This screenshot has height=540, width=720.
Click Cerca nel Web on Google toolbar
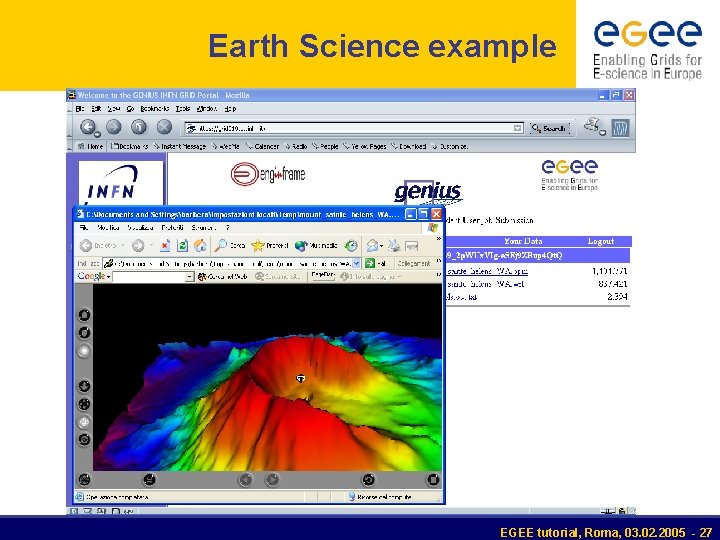(x=223, y=276)
